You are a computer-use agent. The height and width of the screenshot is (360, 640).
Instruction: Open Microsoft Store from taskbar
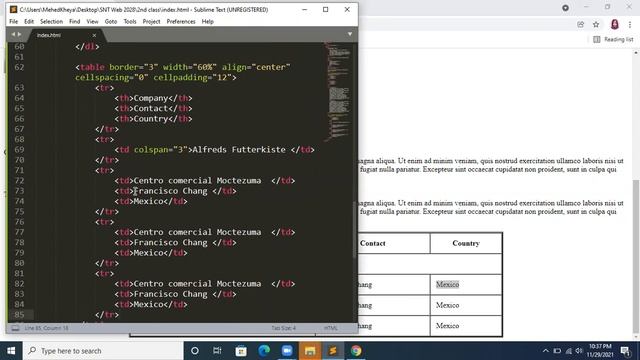[241, 351]
